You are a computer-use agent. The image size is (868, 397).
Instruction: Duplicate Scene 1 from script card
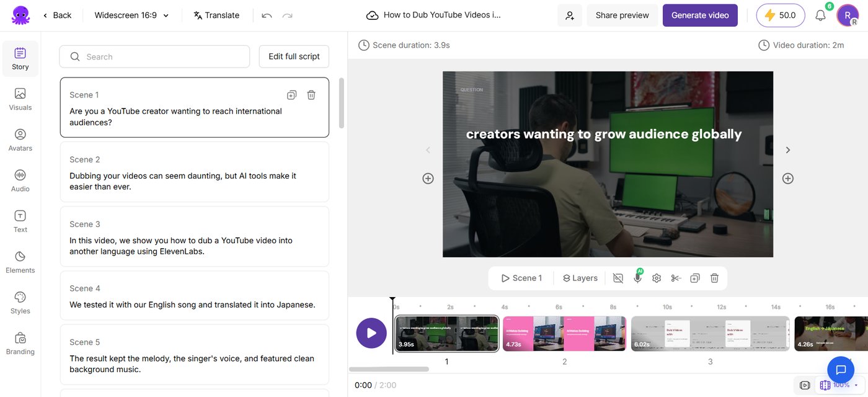click(x=291, y=95)
